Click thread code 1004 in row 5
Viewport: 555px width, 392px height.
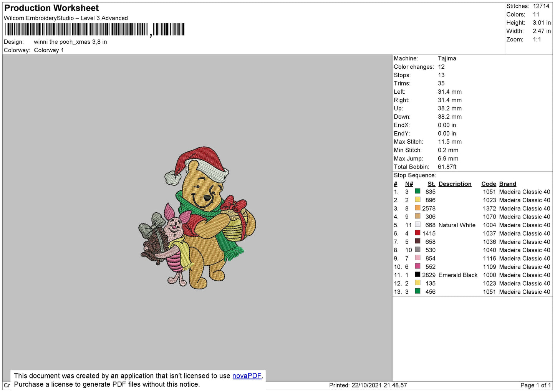coord(490,225)
